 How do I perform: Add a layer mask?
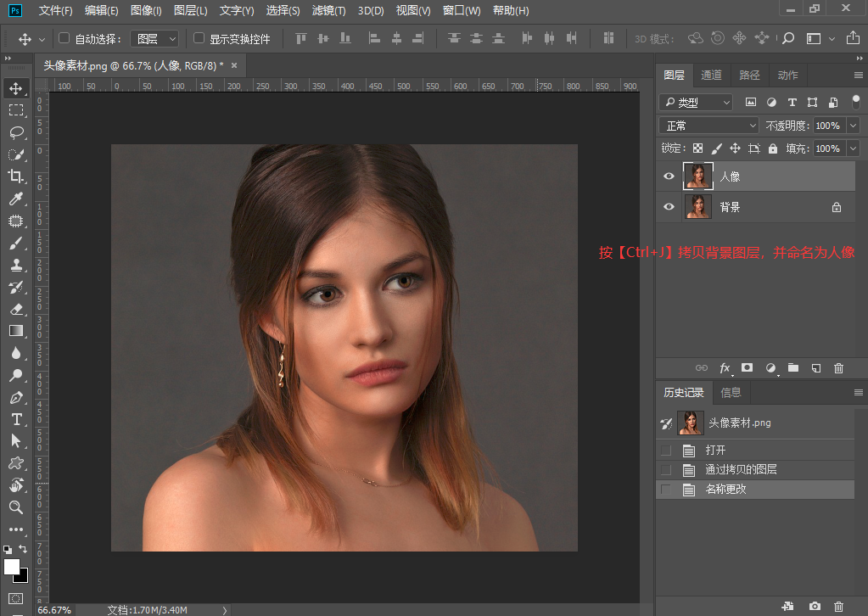pyautogui.click(x=748, y=368)
